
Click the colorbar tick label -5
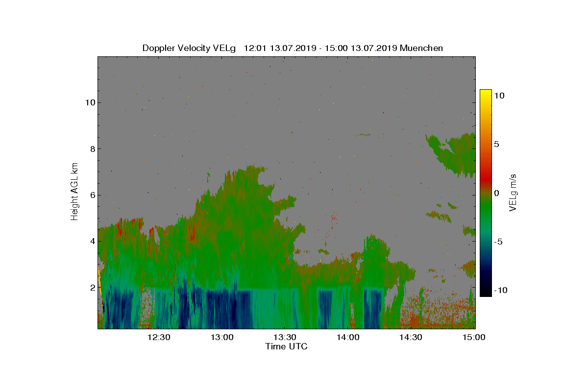(x=498, y=242)
